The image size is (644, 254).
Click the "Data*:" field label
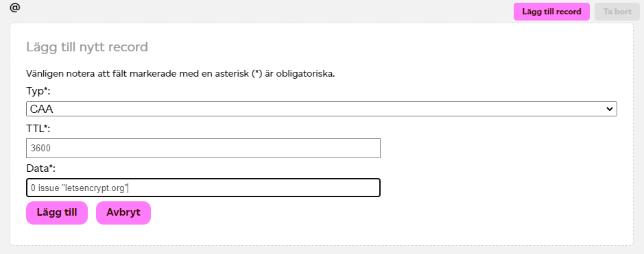[40, 168]
